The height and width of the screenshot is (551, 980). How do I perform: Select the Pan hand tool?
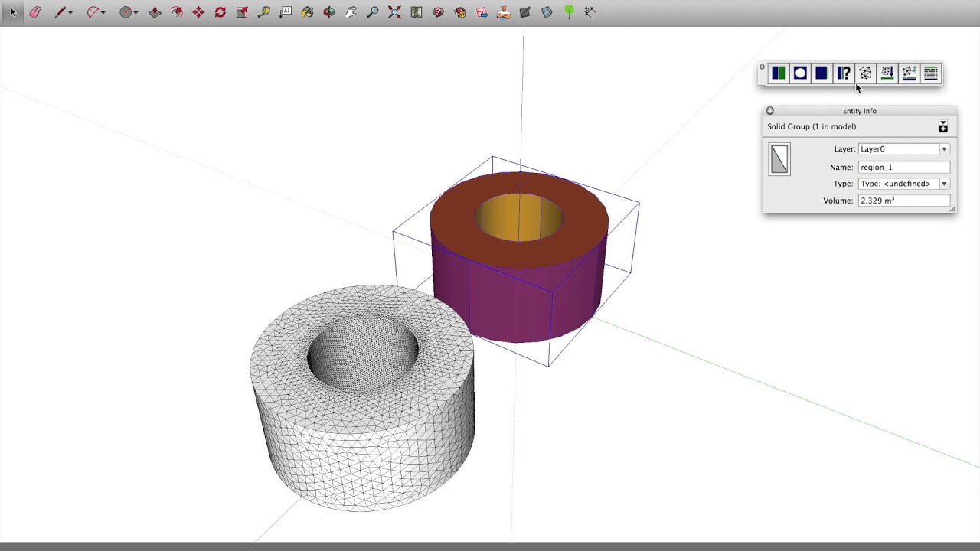351,11
